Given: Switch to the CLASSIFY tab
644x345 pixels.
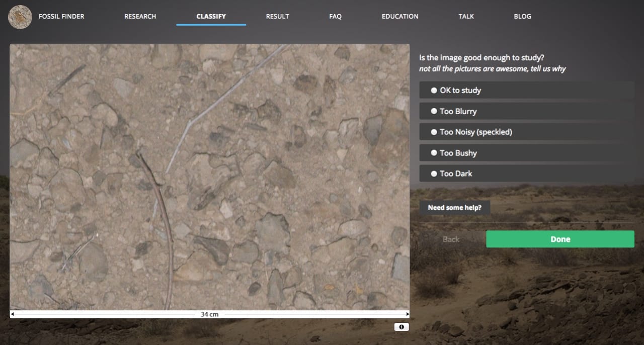Looking at the screenshot, I should click(211, 16).
